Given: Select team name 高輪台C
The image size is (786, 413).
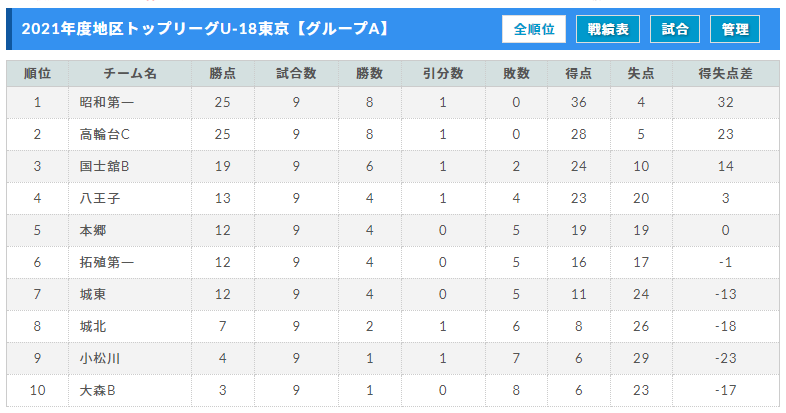Looking at the screenshot, I should point(104,134).
